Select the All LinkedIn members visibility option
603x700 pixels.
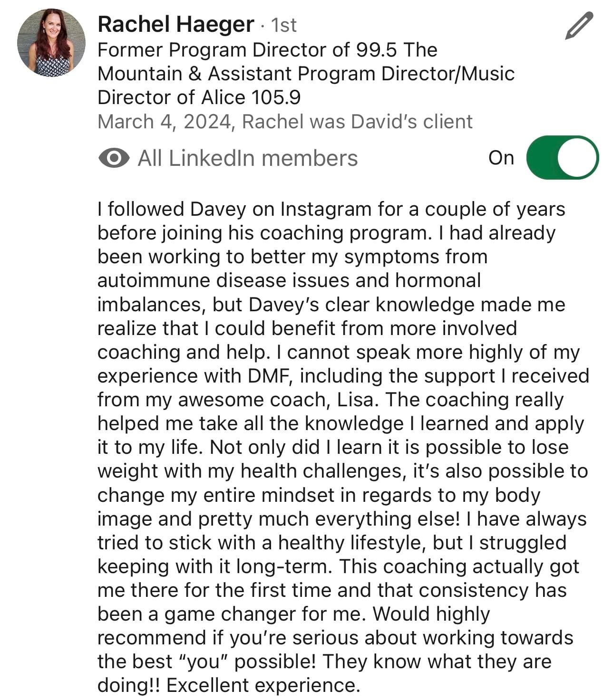click(x=247, y=158)
